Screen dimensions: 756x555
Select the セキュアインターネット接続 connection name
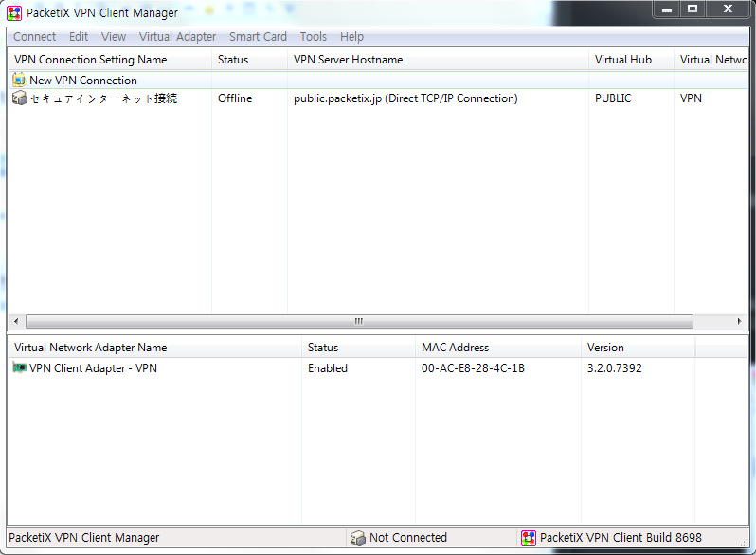[x=103, y=98]
